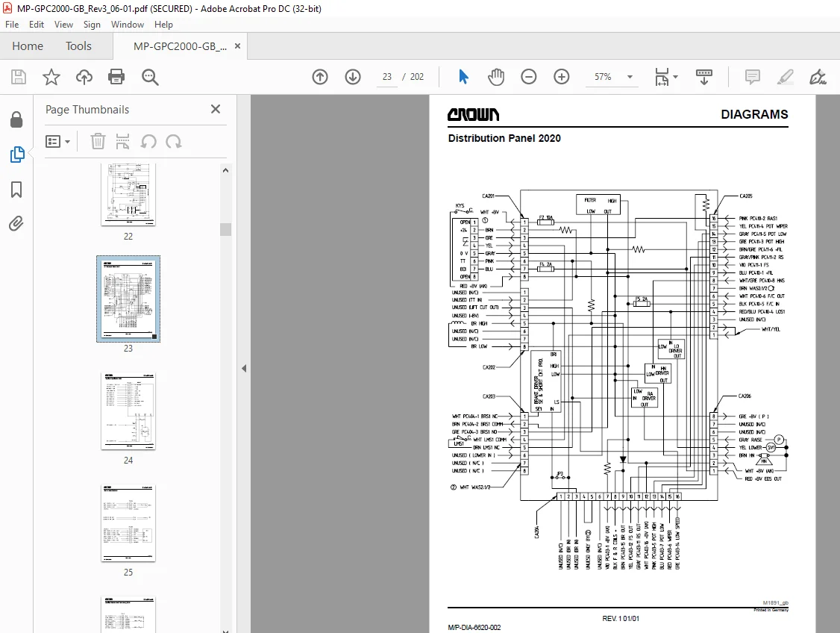Screen dimensions: 840x633
Task: Select page 23 thumbnail
Action: tap(128, 299)
